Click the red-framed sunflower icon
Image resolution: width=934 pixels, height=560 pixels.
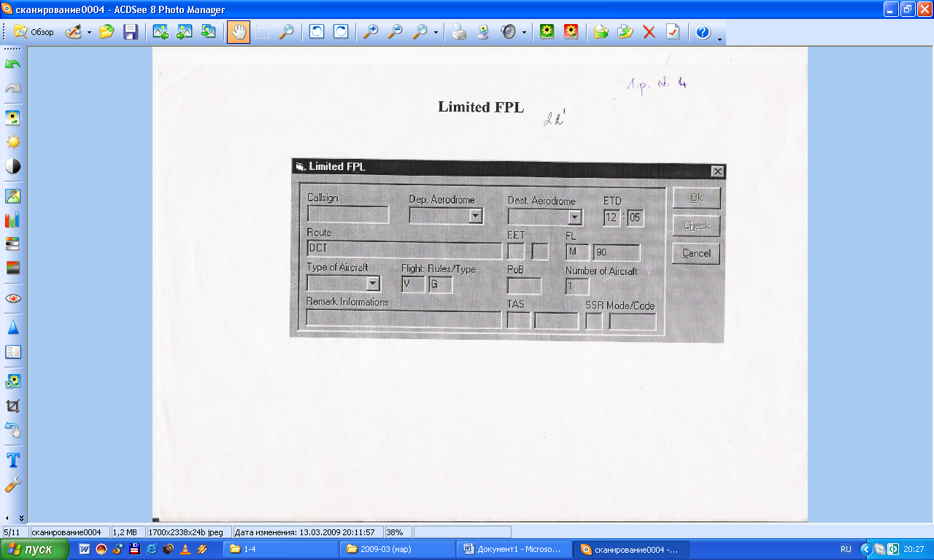click(571, 32)
